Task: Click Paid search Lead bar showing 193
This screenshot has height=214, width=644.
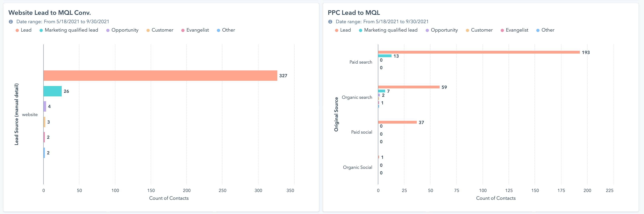Action: coord(479,52)
